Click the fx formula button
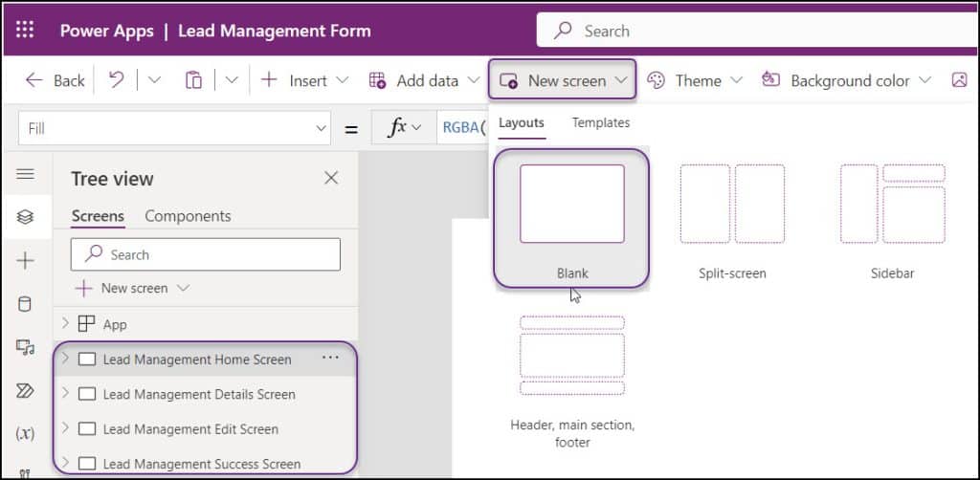Image resolution: width=980 pixels, height=480 pixels. tap(405, 128)
